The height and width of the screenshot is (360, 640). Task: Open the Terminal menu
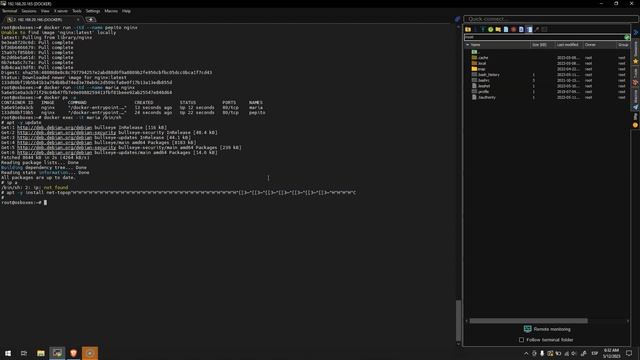pyautogui.click(x=9, y=11)
